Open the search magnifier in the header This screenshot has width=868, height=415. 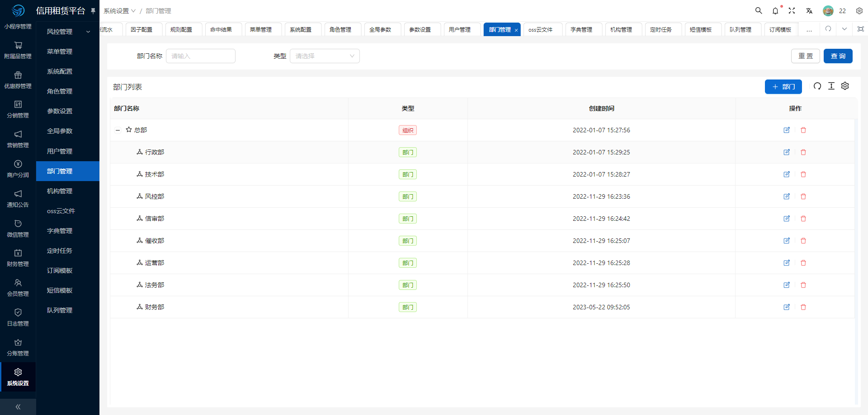point(759,11)
